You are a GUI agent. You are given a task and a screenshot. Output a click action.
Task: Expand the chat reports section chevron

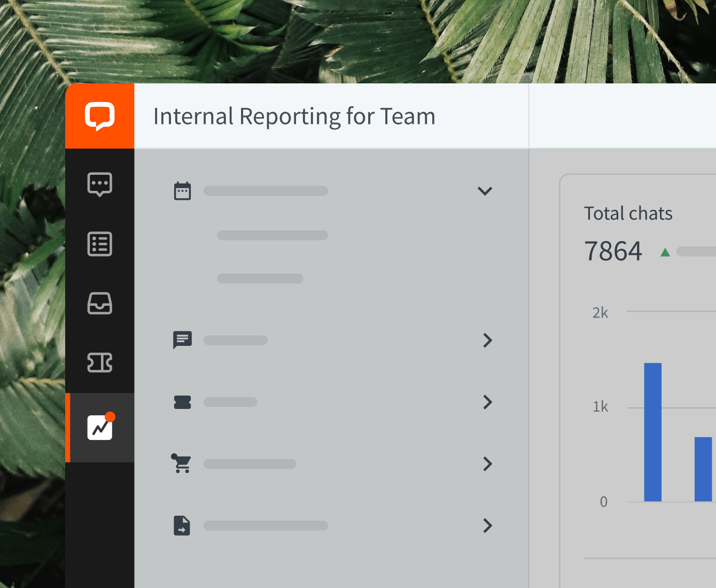[487, 340]
